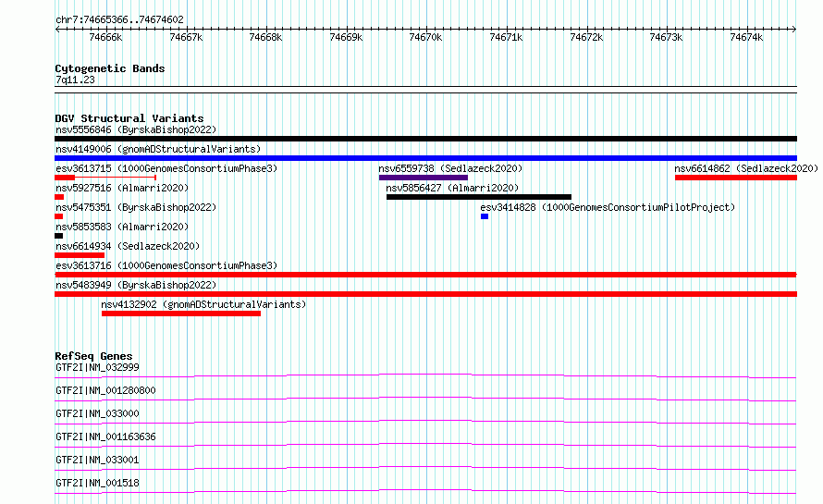Click the 74674k ruler tick label

point(746,37)
